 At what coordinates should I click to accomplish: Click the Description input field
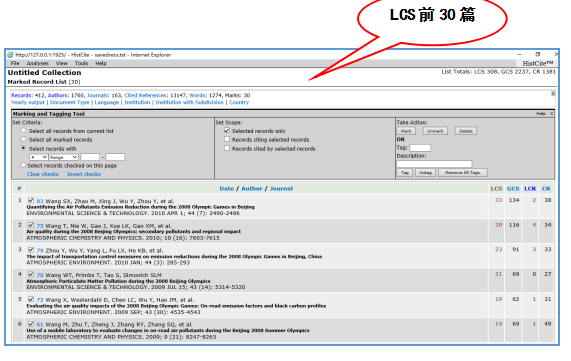(x=434, y=164)
